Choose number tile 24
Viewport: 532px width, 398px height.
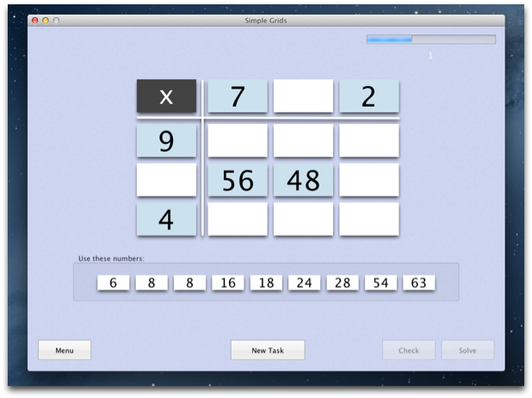(305, 283)
